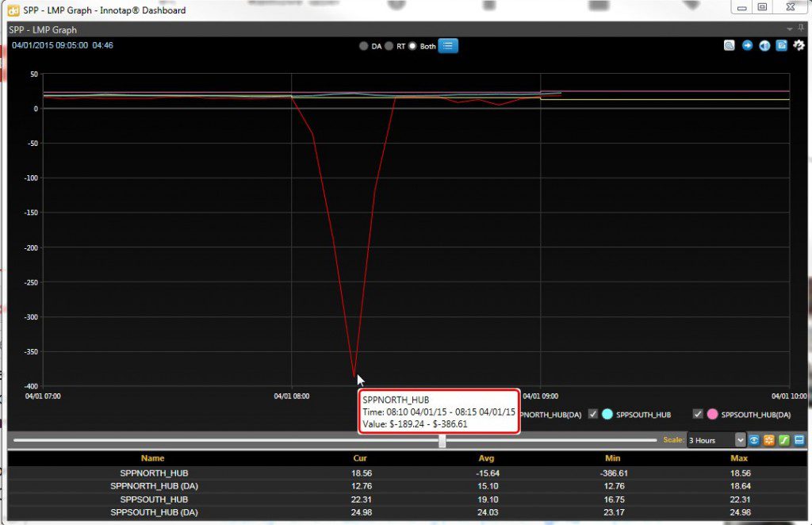Click the Max value 24.98 cell
Image resolution: width=812 pixels, height=525 pixels.
coord(740,512)
